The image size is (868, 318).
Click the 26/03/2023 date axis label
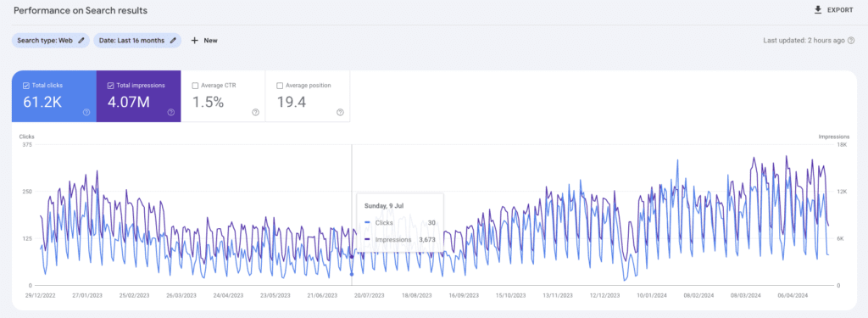point(181,296)
